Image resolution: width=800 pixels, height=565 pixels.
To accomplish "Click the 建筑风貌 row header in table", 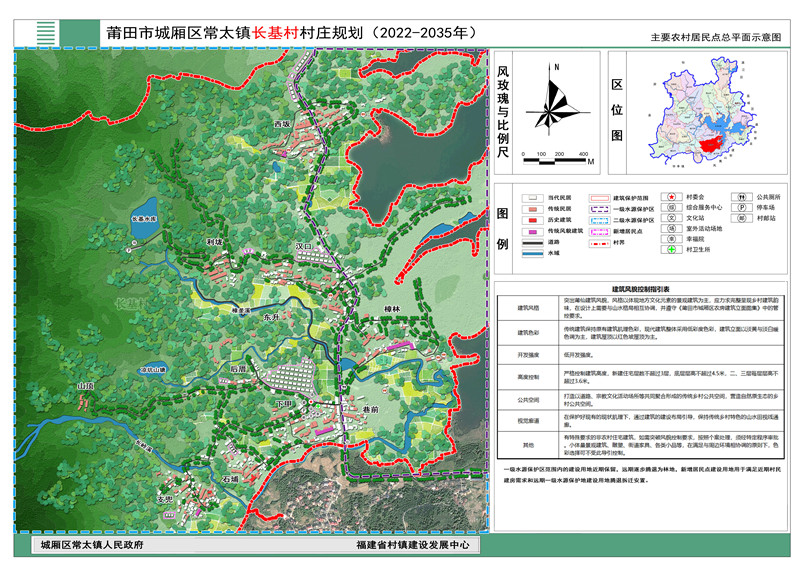I will (x=527, y=307).
